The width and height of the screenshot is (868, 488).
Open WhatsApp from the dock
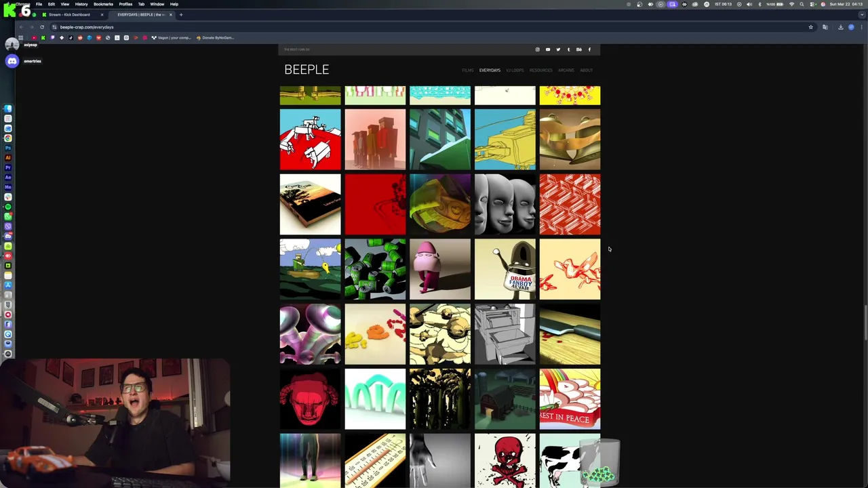(x=8, y=216)
